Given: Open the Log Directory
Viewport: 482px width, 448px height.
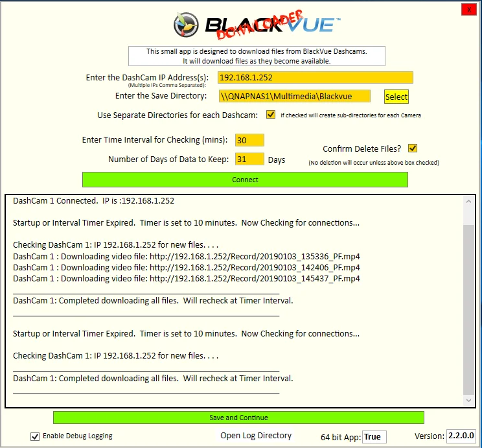Looking at the screenshot, I should [x=256, y=436].
